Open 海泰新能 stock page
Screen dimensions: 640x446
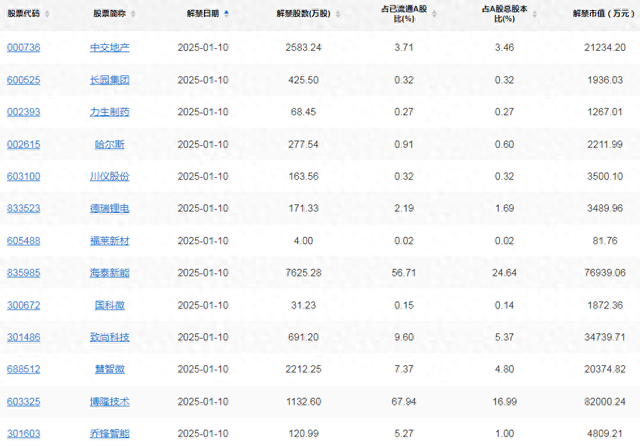(x=110, y=273)
